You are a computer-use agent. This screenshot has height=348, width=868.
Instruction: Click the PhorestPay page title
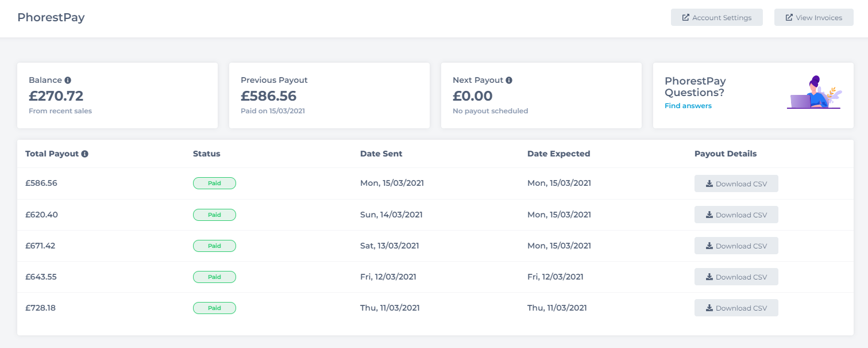point(51,17)
